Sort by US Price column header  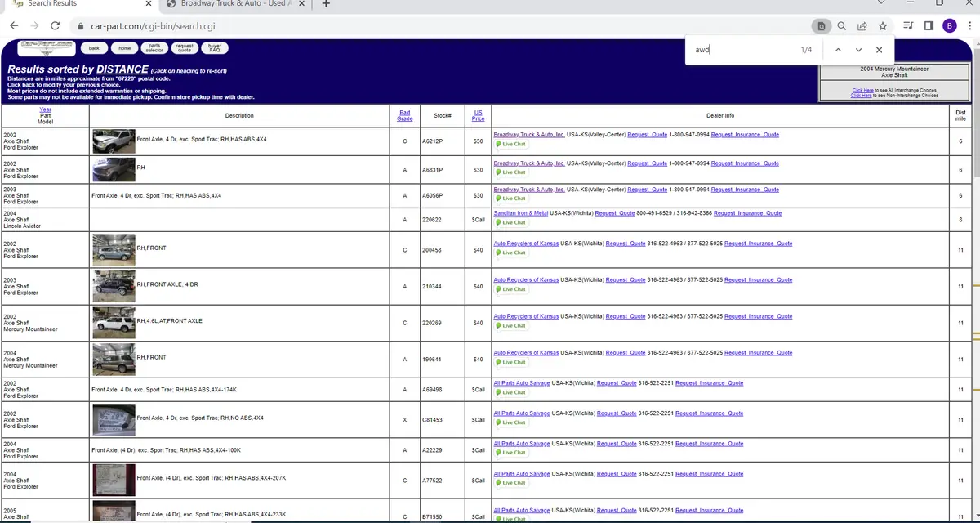479,115
